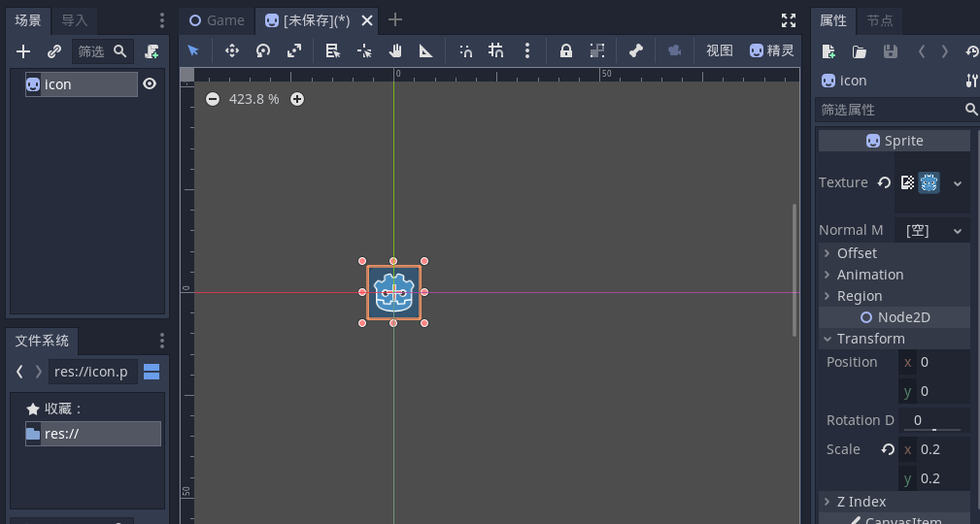Open snapping options three-dot menu

tap(527, 50)
